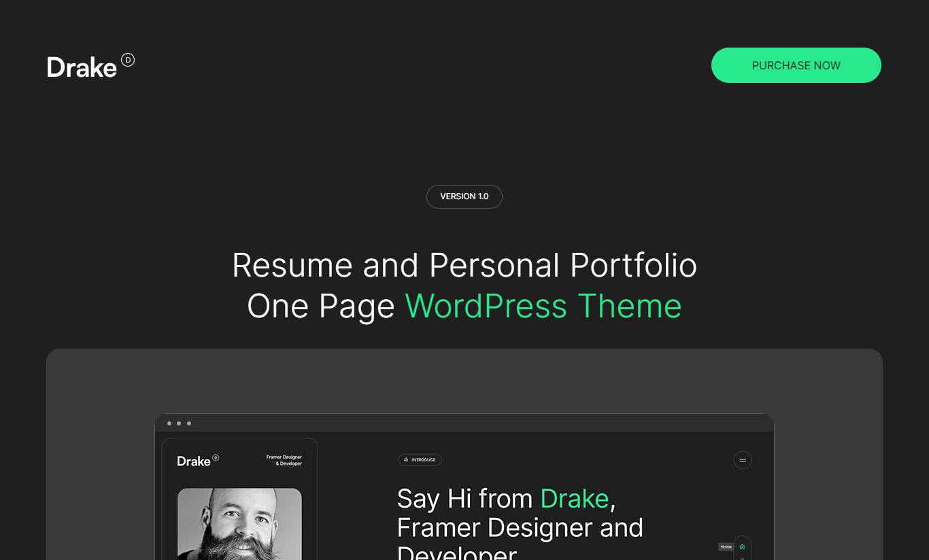Open the hamburger menu icon in preview
Viewport: 929px width, 560px height.
point(743,460)
